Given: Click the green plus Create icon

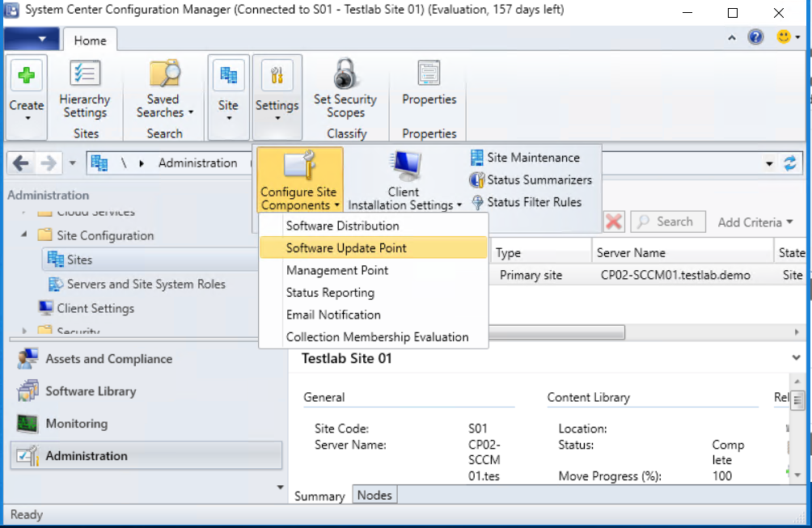Looking at the screenshot, I should pyautogui.click(x=27, y=75).
